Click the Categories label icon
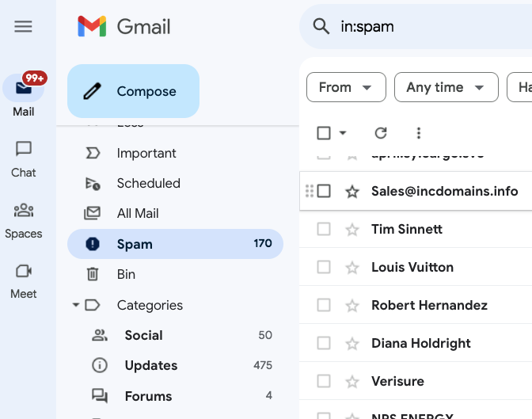Screen dimensions: 532x419 (93, 305)
